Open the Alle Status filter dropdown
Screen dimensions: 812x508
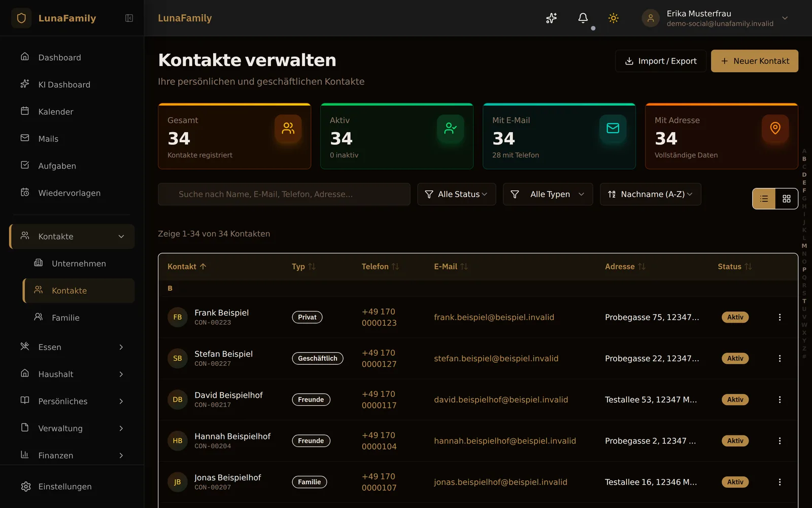(x=456, y=194)
